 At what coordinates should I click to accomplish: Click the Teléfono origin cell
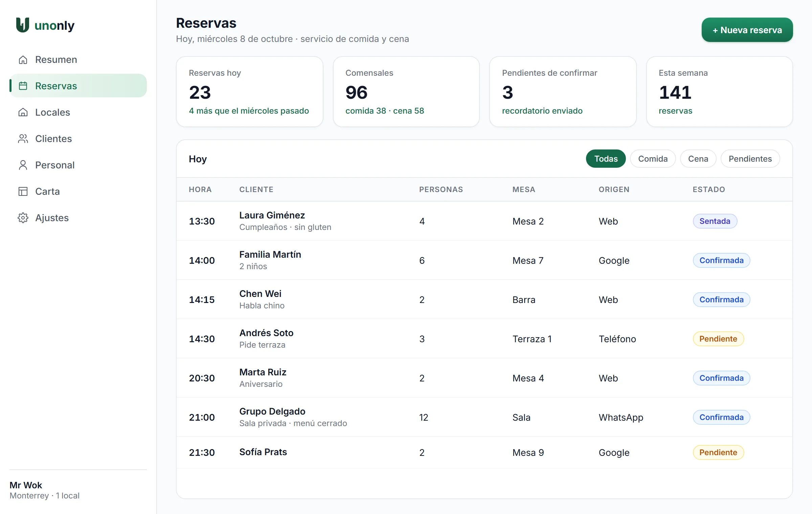point(617,339)
